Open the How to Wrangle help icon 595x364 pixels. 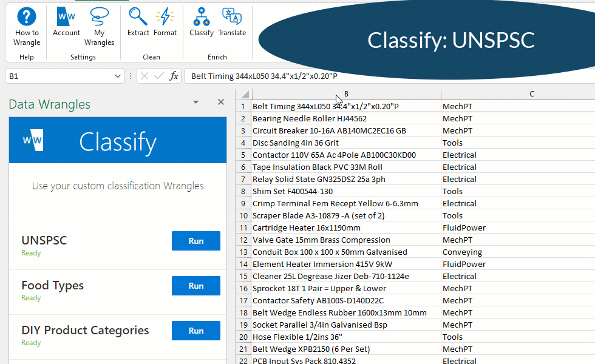[x=27, y=27]
